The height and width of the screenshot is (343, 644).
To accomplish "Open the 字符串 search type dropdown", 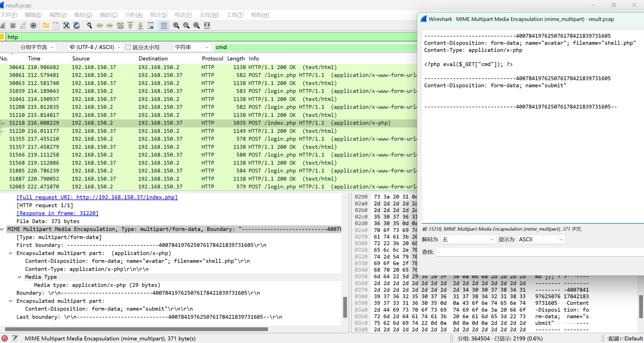I will [x=192, y=47].
